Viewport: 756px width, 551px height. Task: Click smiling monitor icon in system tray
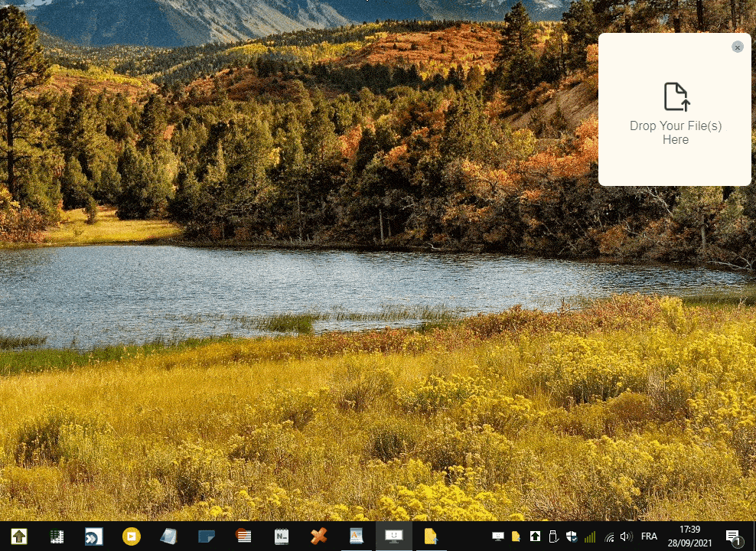(498, 536)
